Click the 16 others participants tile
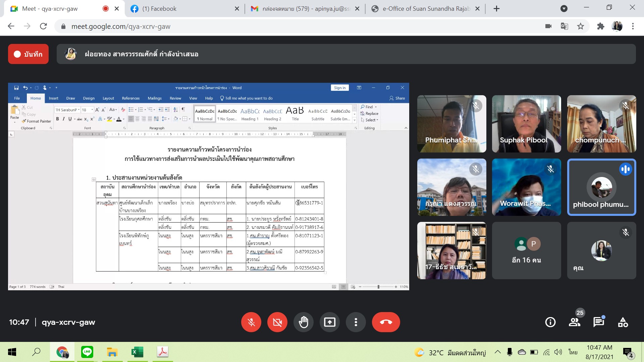 click(526, 250)
